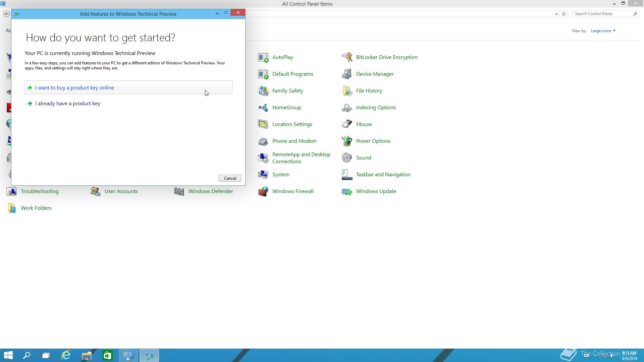Open the Location Settings link text
Screen dimensions: 644x362
coord(292,124)
